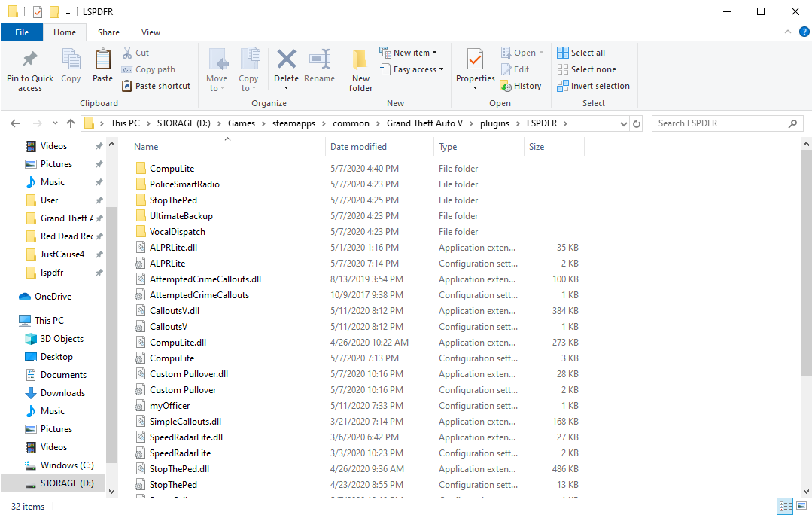Click in the Search LSPDFR field
Image resolution: width=812 pixels, height=515 pixels.
(x=727, y=123)
